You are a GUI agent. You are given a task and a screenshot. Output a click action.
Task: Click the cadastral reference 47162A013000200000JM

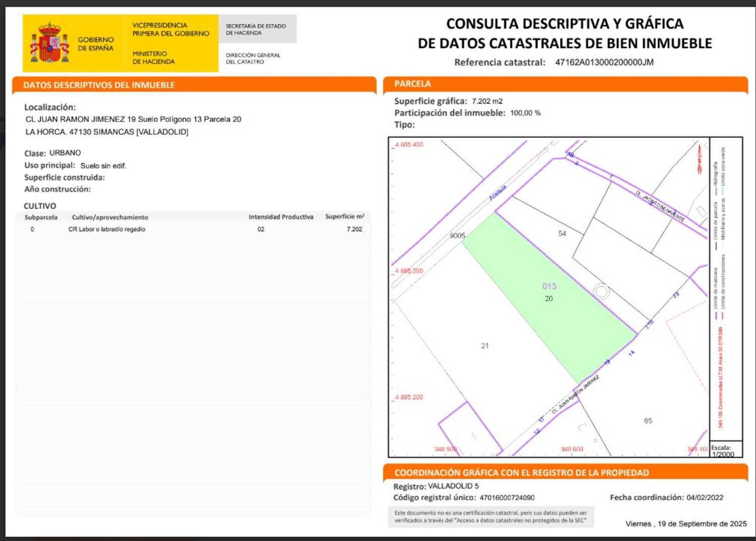[x=604, y=63]
